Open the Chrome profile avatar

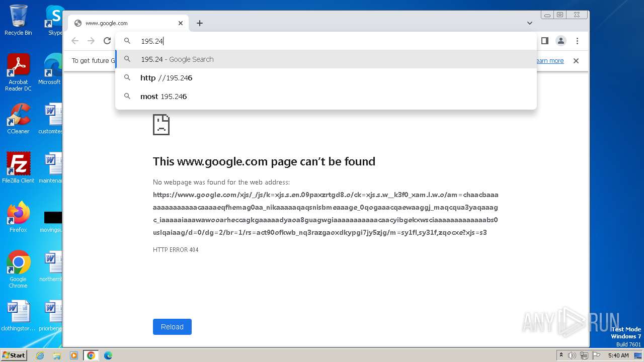click(561, 41)
